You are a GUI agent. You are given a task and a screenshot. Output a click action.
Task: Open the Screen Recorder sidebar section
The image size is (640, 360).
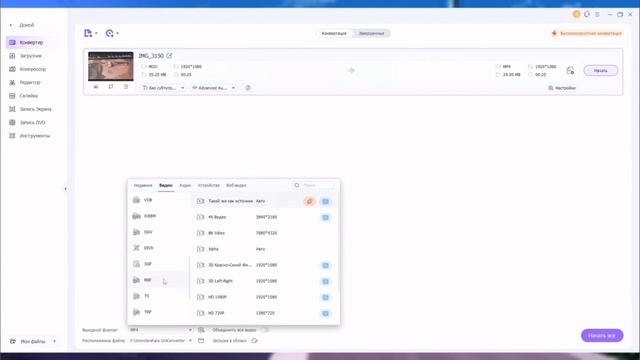36,109
